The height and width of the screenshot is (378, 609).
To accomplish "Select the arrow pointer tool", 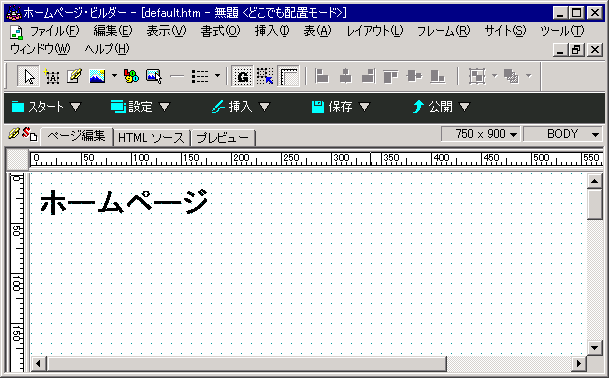I will point(29,76).
